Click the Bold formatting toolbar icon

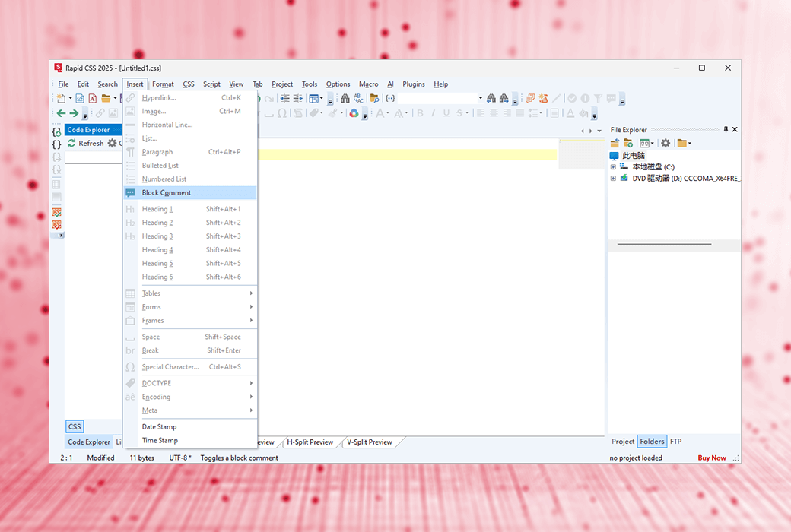pos(420,113)
